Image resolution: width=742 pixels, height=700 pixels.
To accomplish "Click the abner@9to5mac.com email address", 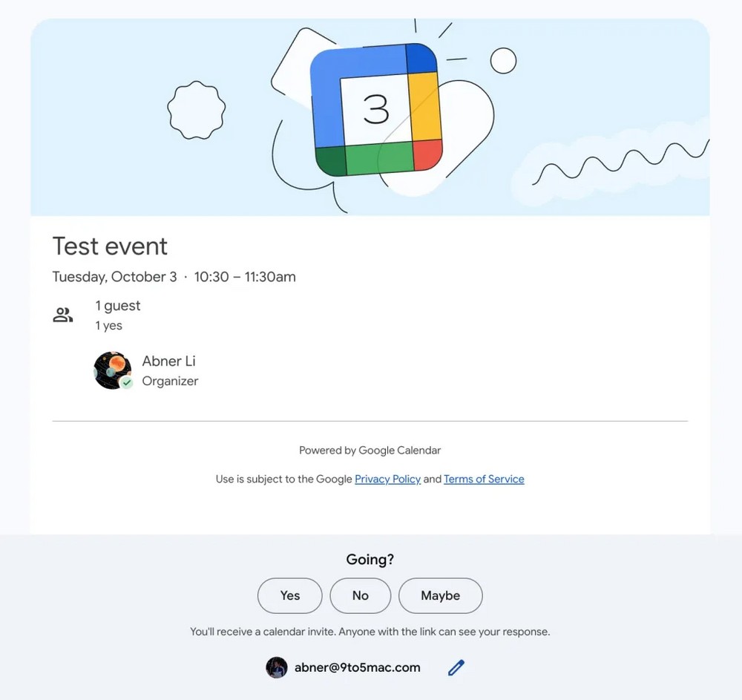I will tap(358, 667).
